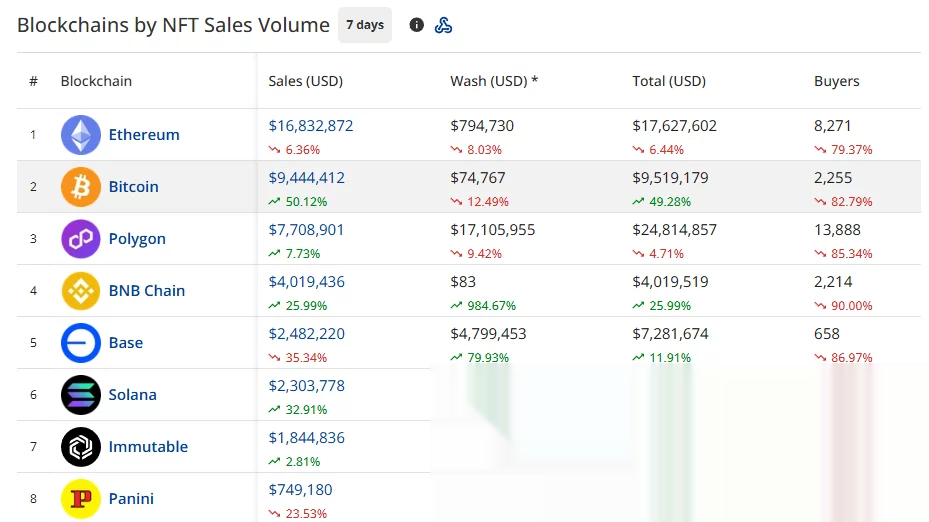
Task: Sort by Wash (USD) column header
Action: (494, 81)
